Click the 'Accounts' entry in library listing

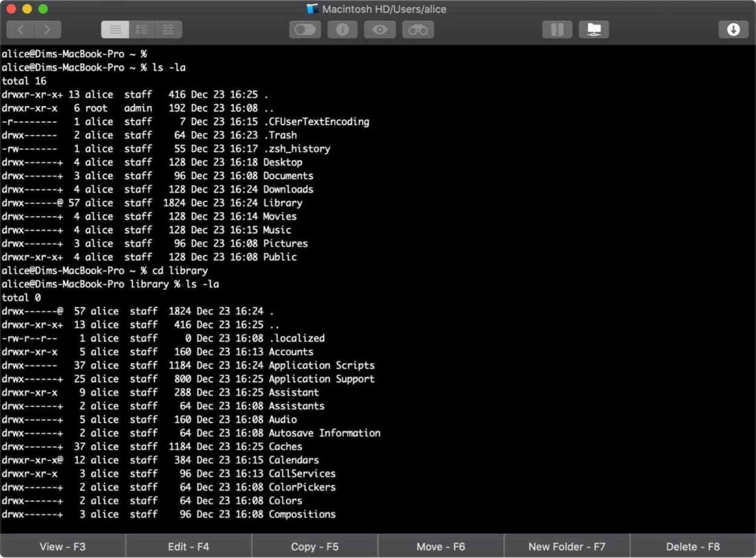coord(291,352)
